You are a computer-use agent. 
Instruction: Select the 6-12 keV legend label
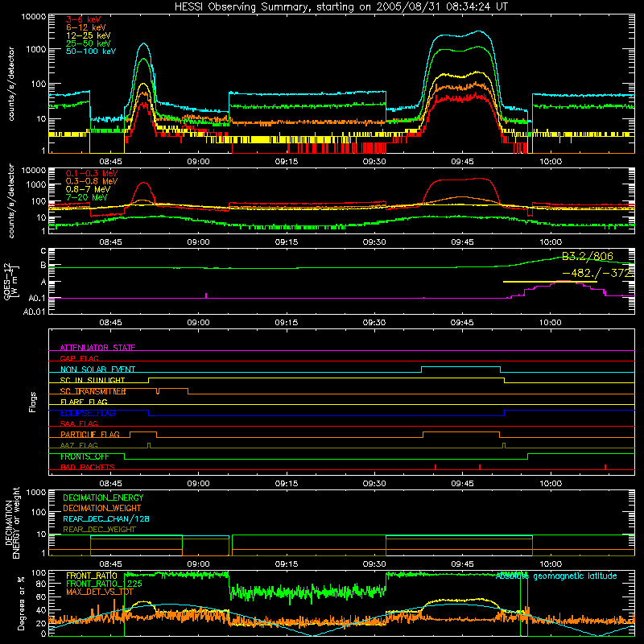click(x=86, y=27)
